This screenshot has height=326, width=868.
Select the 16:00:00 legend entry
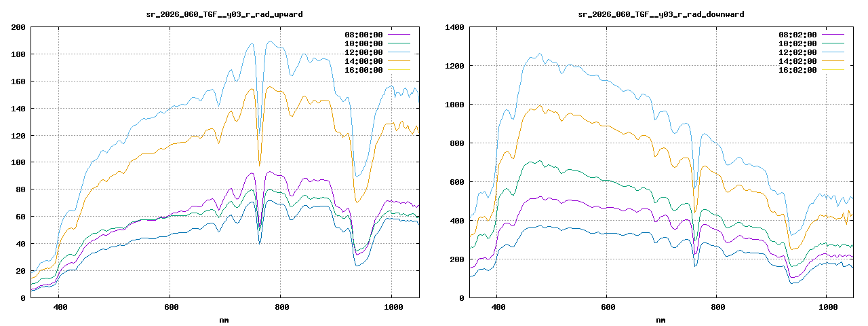click(363, 70)
